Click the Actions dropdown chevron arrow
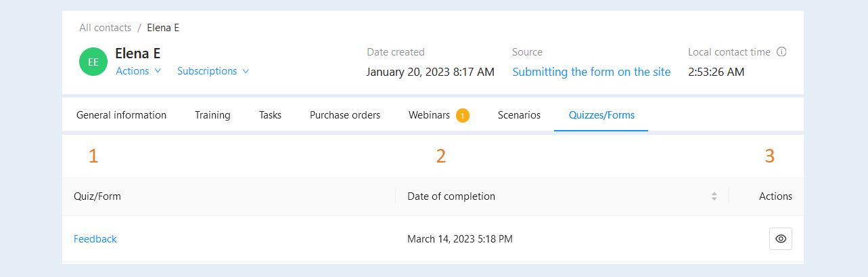 pos(158,71)
